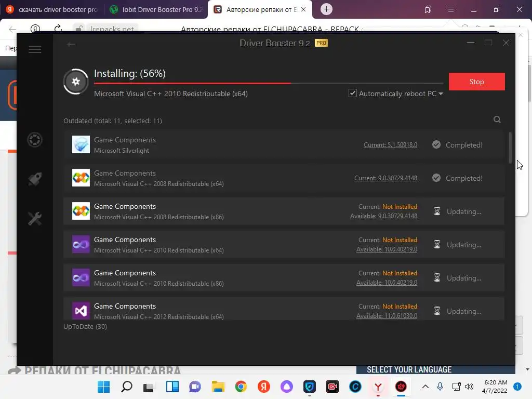The image size is (532, 399).
Task: Open the Widgets panel in the taskbar
Action: click(172, 387)
